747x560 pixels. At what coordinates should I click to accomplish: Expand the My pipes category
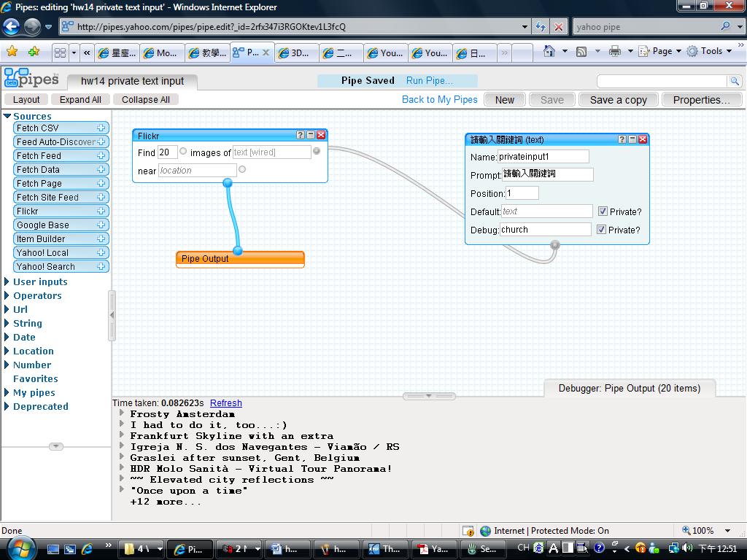click(7, 392)
